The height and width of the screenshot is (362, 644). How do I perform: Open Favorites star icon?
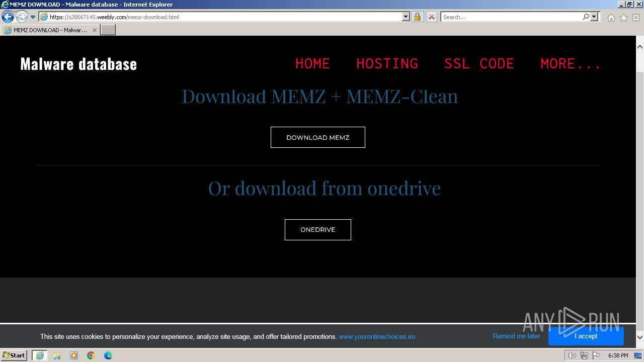point(623,18)
